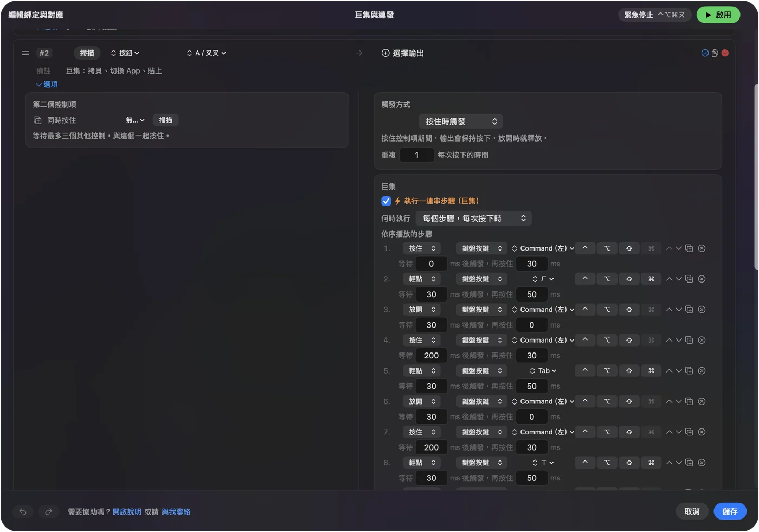Duplicate macro step 4
The width and height of the screenshot is (759, 532).
(x=689, y=340)
